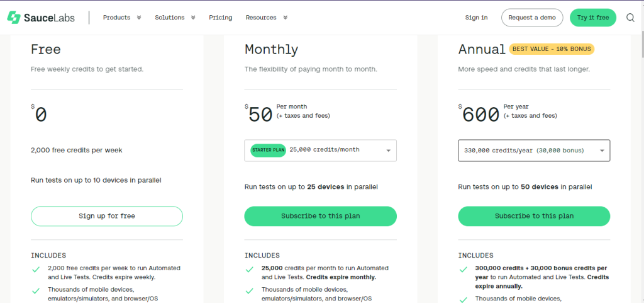Click 'The flexibility of paying month to month' text
The height and width of the screenshot is (303, 644).
[311, 69]
